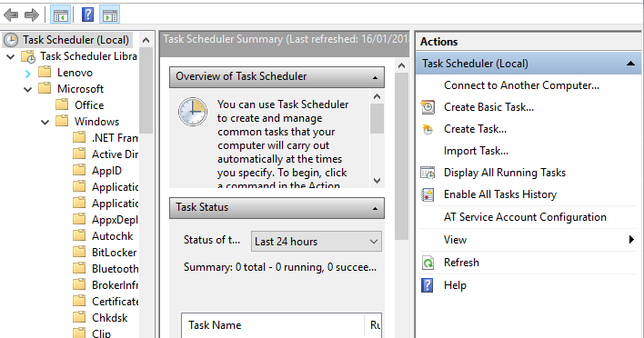This screenshot has width=644, height=338.
Task: Click the Chkdsk folder icon
Action: tap(79, 317)
